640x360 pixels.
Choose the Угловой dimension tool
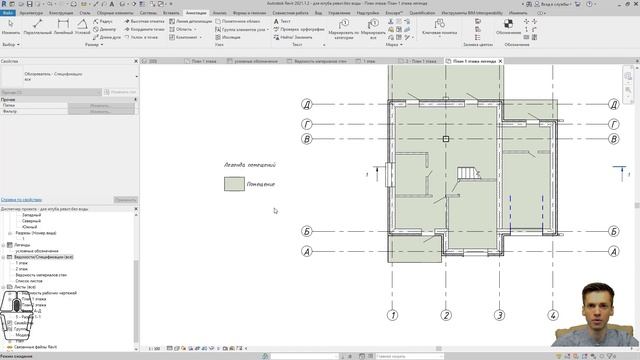point(82,27)
